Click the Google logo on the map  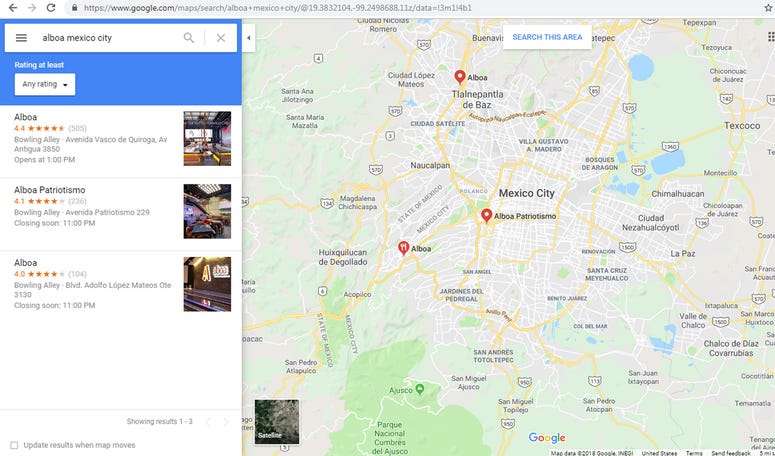click(x=547, y=438)
